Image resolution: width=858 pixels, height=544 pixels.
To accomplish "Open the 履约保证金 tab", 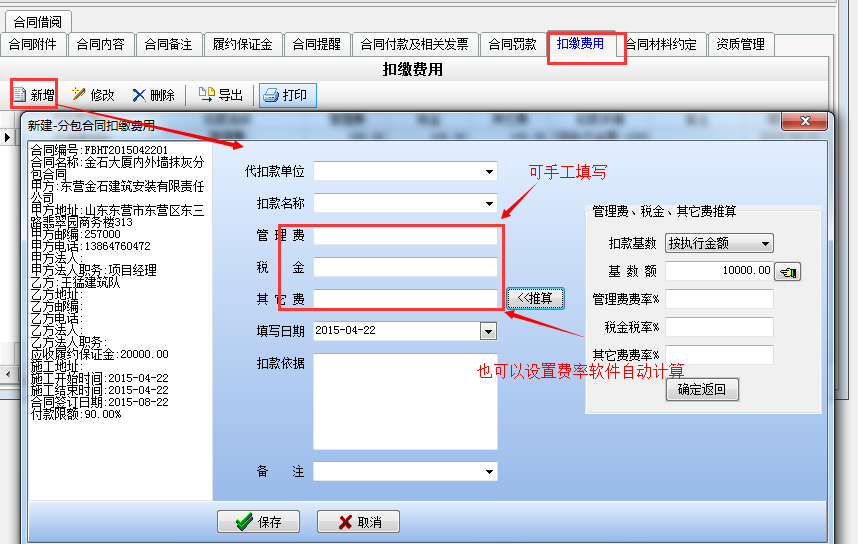I will (242, 45).
